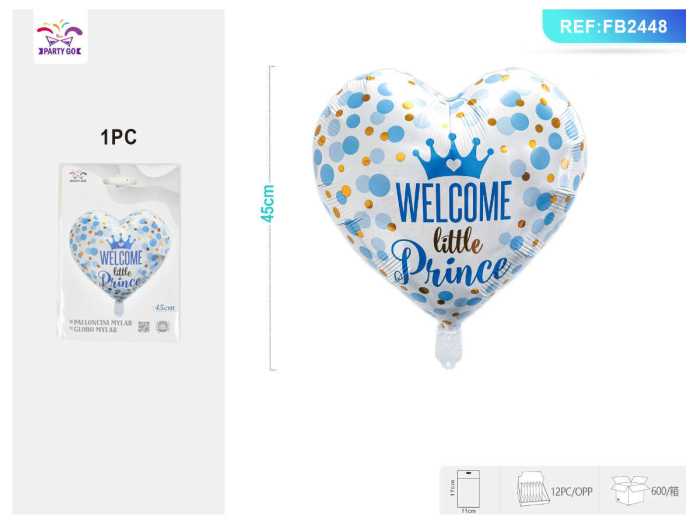The height and width of the screenshot is (525, 700).
Task: Select the REF:FB2448 reference badge
Action: pos(614,26)
